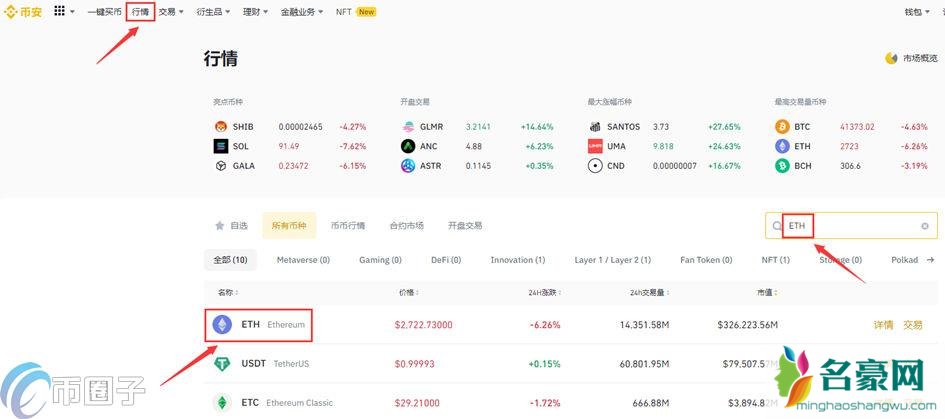This screenshot has width=945, height=419.
Task: Sort the list by 价格 column header
Action: coord(408,293)
